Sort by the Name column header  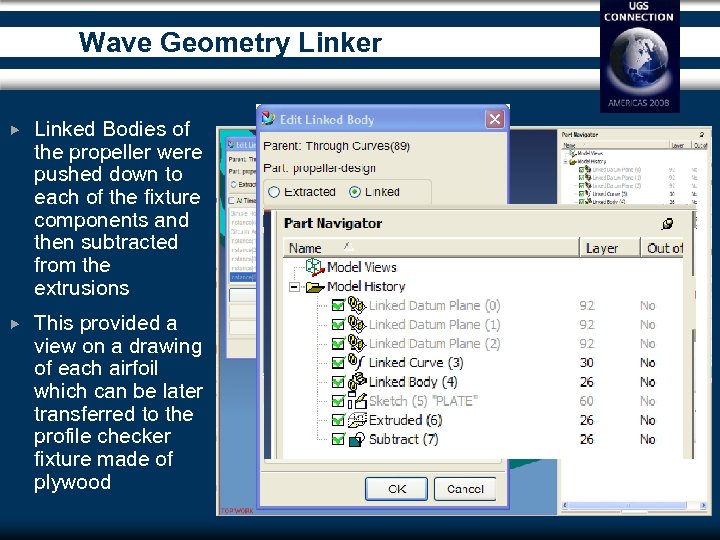click(x=431, y=248)
